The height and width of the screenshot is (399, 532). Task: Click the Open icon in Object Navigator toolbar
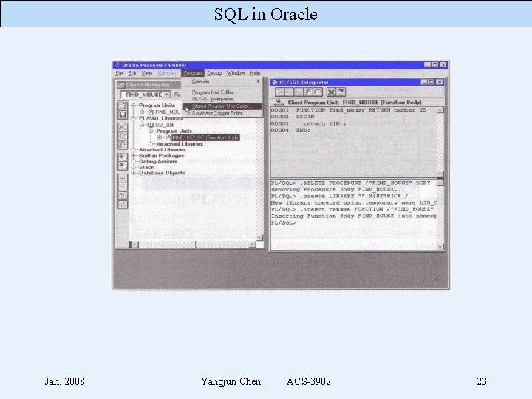[122, 106]
